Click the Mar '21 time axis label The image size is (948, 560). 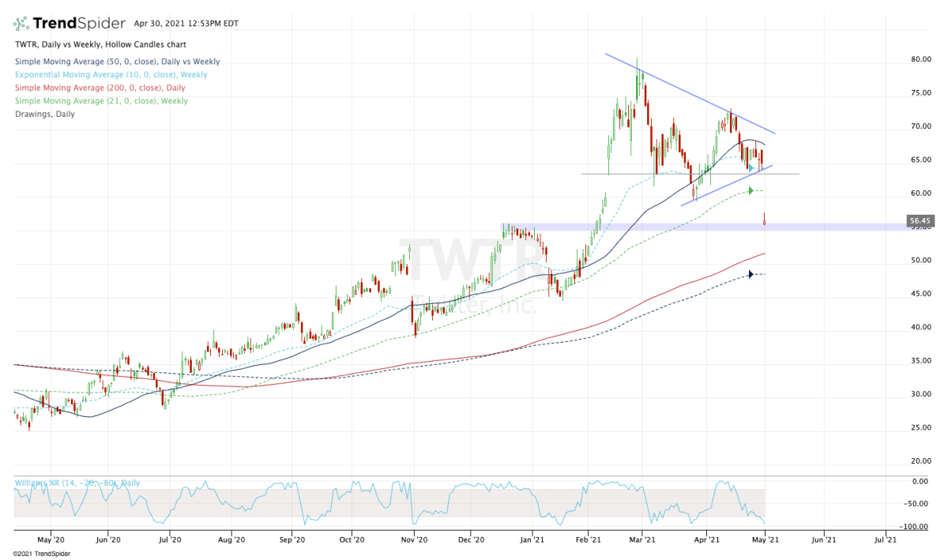coord(644,540)
